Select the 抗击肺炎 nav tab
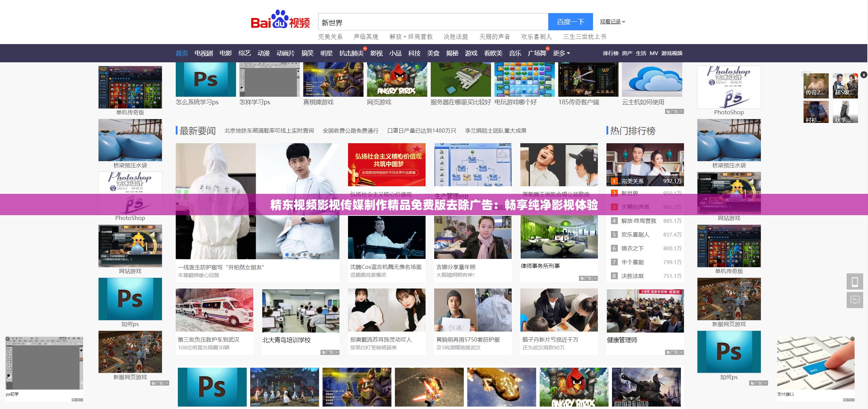The width and height of the screenshot is (868, 409). 351,53
